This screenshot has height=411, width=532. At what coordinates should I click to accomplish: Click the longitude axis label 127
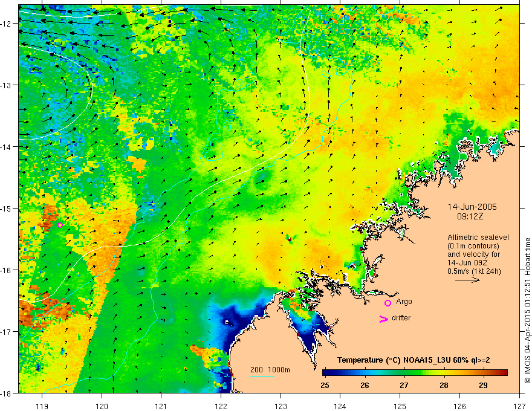[519, 406]
